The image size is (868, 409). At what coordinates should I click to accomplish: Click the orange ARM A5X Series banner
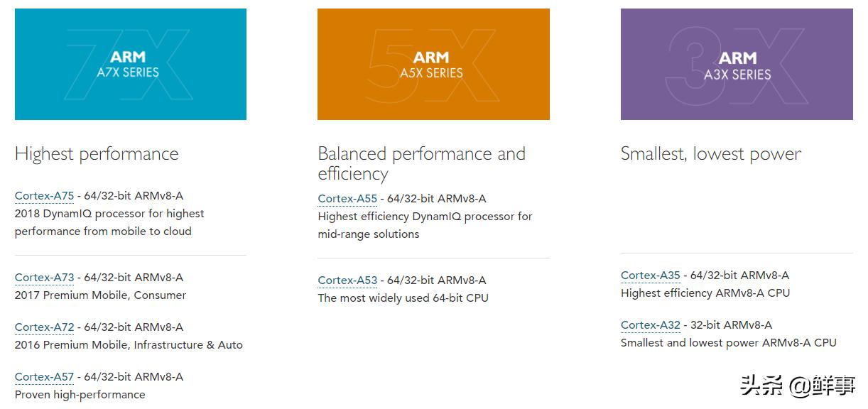(433, 64)
